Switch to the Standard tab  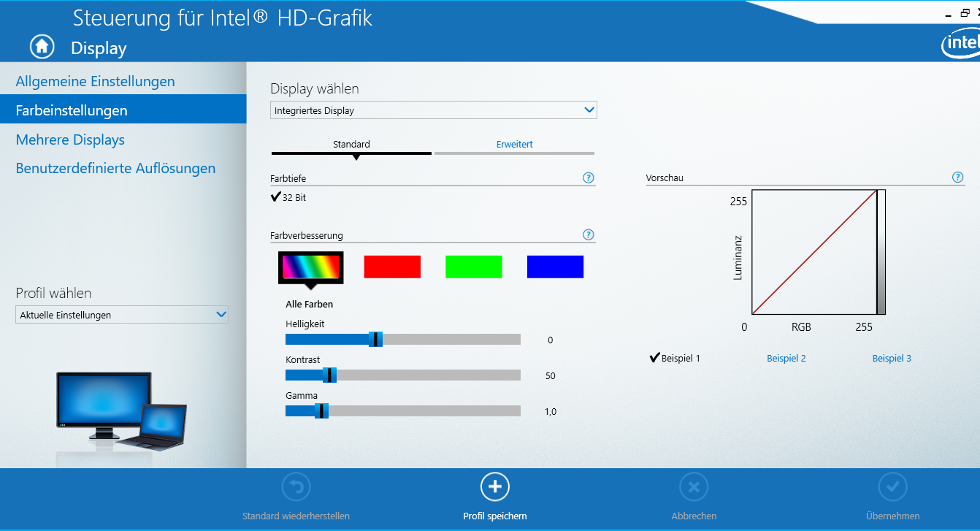(x=351, y=145)
